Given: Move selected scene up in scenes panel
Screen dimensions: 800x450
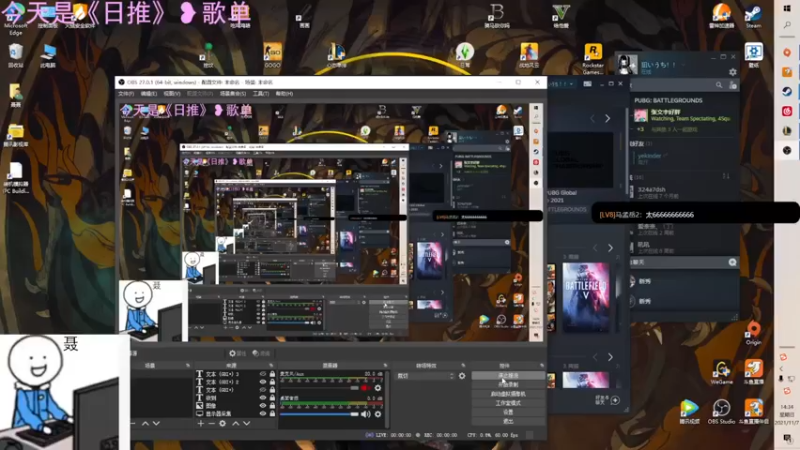Looking at the screenshot, I should (145, 423).
